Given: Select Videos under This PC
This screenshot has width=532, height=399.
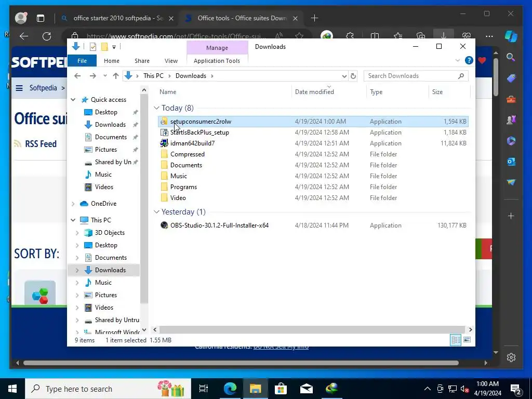Looking at the screenshot, I should point(104,308).
